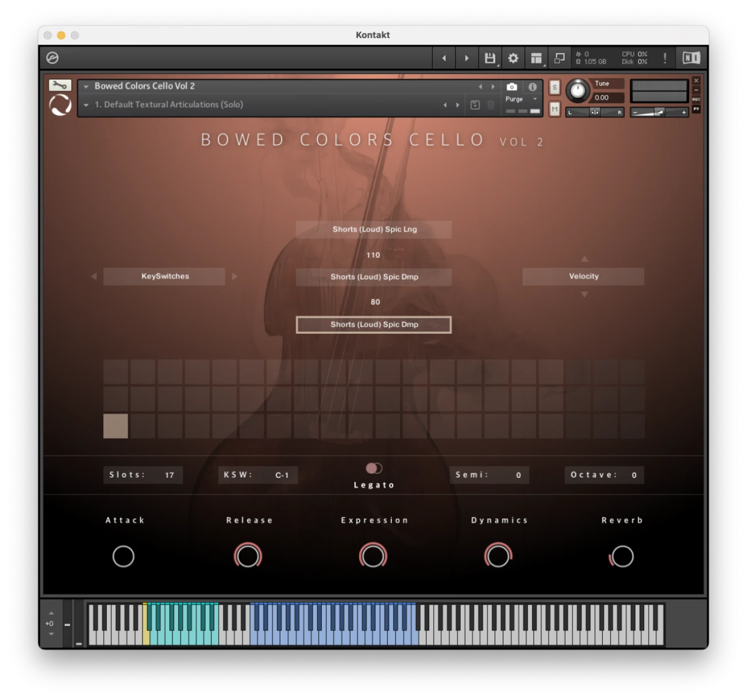Click the Shorts (Loud) Spic Lng articulation
747x700 pixels.
(x=374, y=229)
